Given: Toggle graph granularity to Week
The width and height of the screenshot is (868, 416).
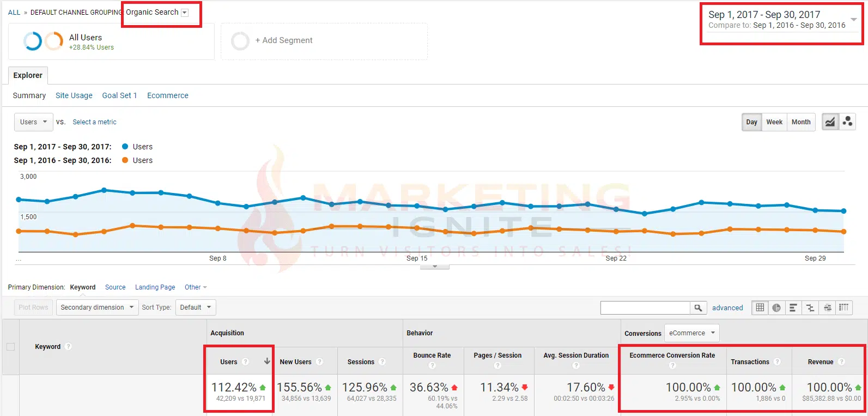Looking at the screenshot, I should pyautogui.click(x=774, y=122).
